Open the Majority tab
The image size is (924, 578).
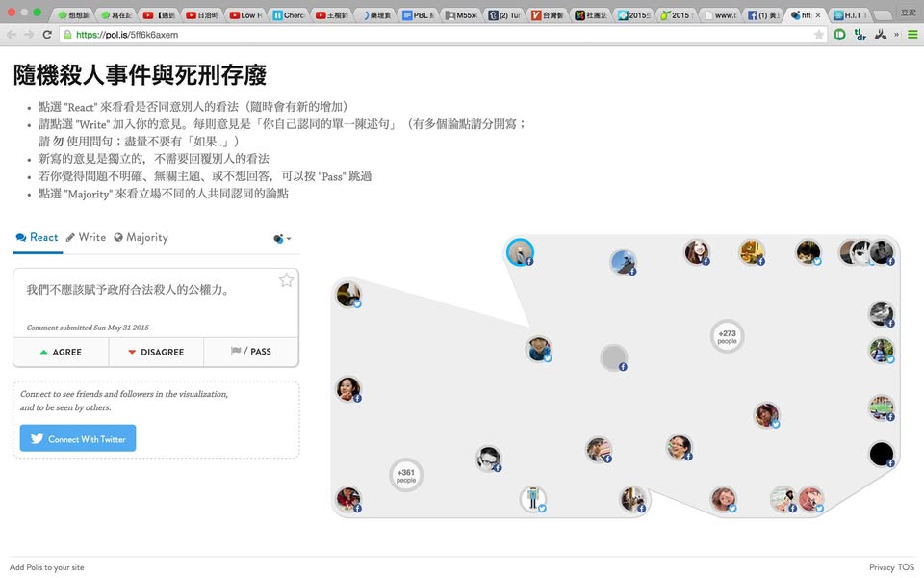point(141,237)
